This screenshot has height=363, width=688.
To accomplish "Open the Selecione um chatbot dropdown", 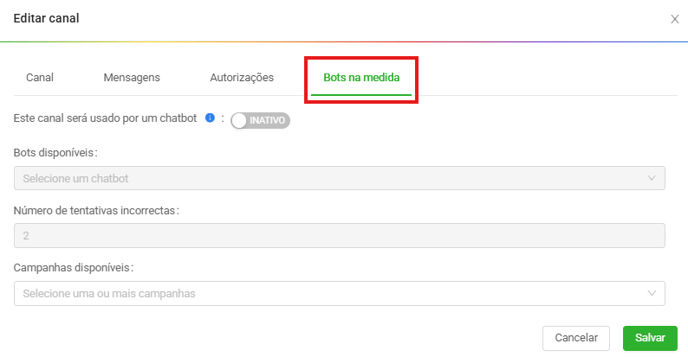I will 339,178.
